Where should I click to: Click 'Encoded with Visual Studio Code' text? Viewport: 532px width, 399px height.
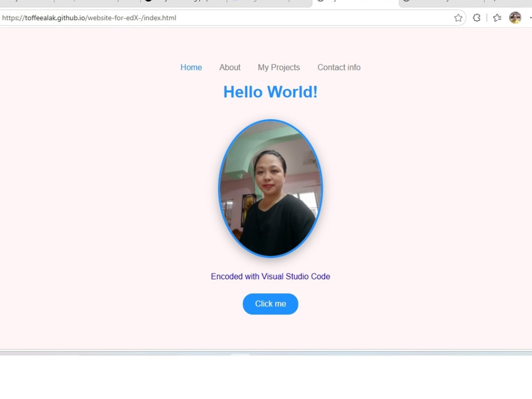coord(270,277)
